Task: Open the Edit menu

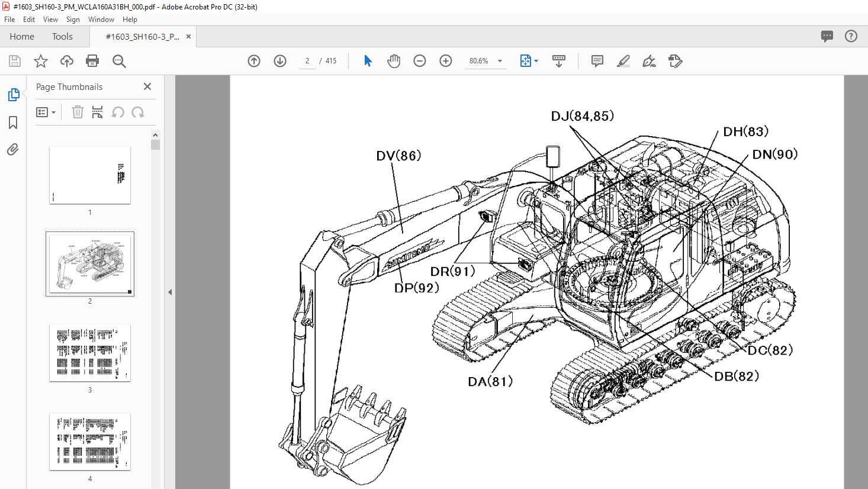Action: pyautogui.click(x=29, y=20)
